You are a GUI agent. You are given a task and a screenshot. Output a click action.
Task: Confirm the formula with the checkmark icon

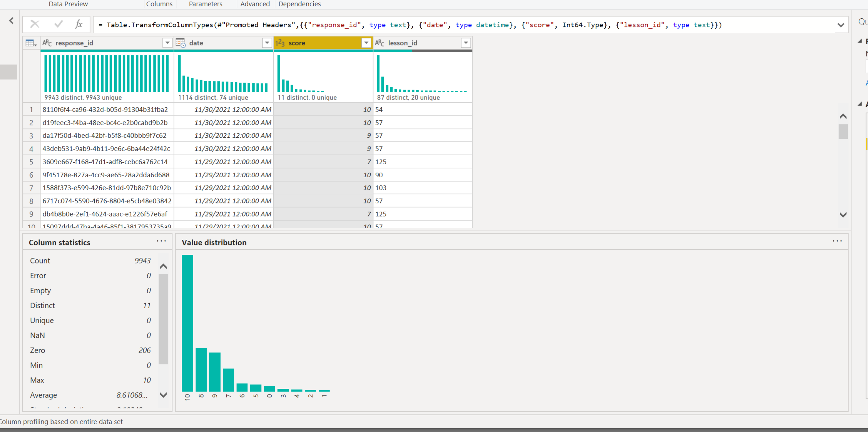click(x=58, y=24)
